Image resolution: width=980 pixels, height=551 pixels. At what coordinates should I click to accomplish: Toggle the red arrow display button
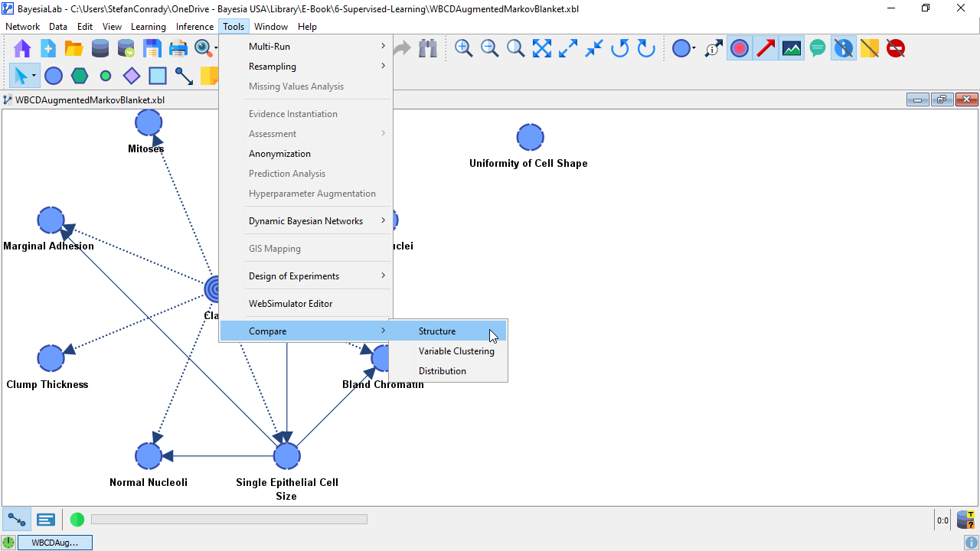[x=766, y=49]
